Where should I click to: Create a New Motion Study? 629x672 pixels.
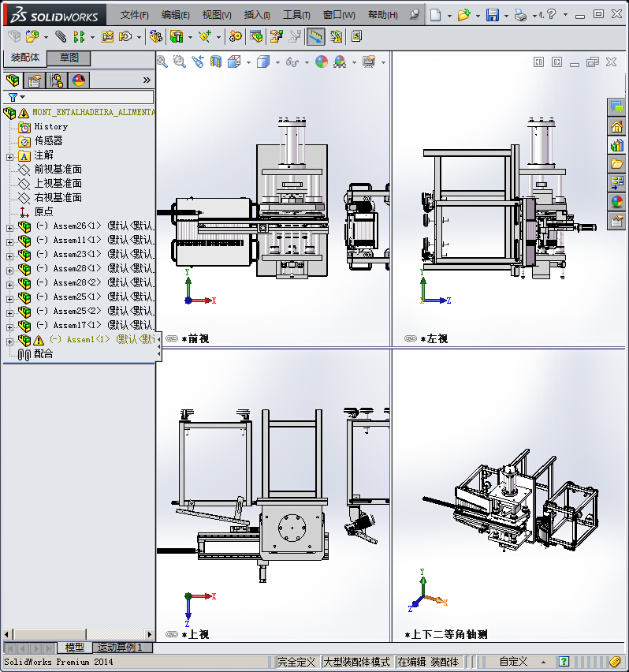click(x=236, y=36)
